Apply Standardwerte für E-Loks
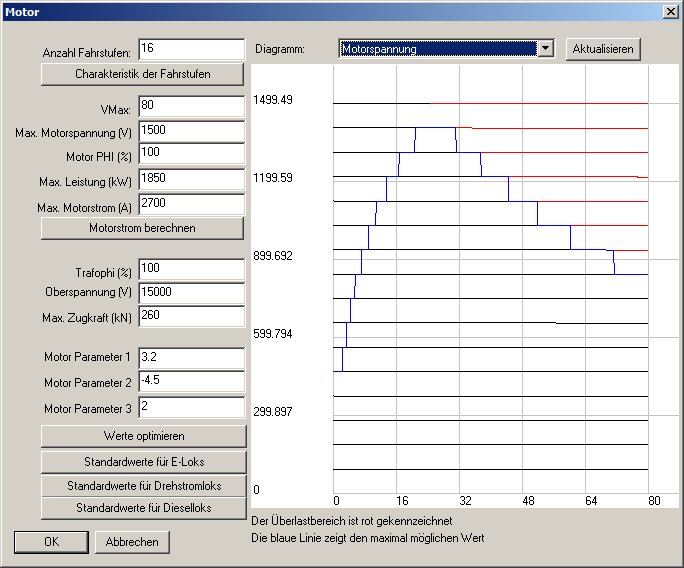 (x=144, y=462)
